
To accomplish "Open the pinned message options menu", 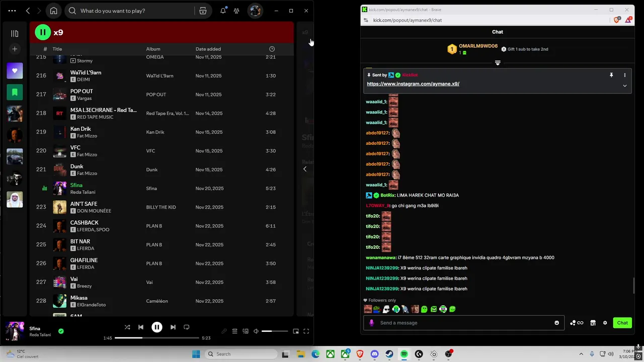I will coord(625,75).
